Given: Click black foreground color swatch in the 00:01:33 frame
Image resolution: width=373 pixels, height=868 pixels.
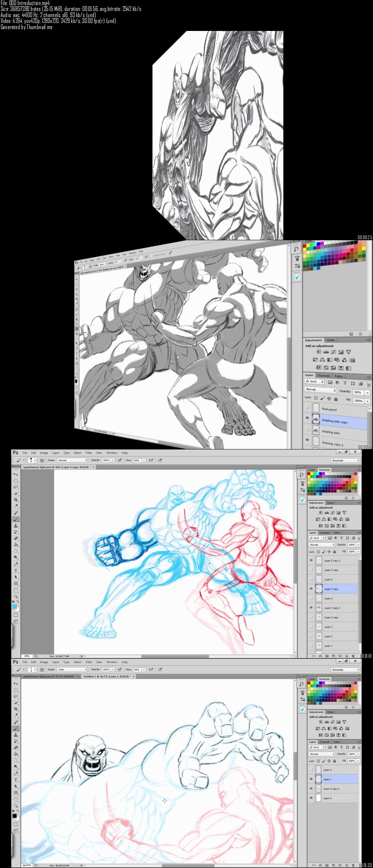Looking at the screenshot, I should (x=15, y=816).
